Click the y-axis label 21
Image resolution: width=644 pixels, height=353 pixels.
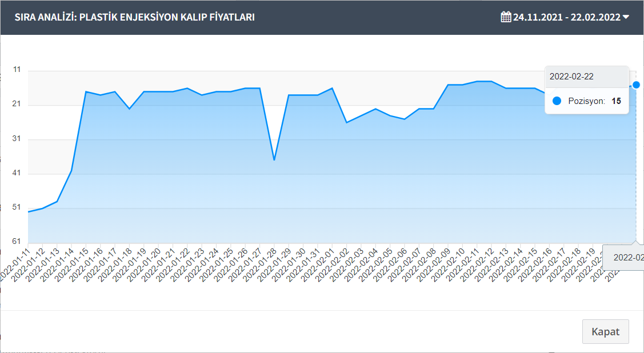coord(17,105)
